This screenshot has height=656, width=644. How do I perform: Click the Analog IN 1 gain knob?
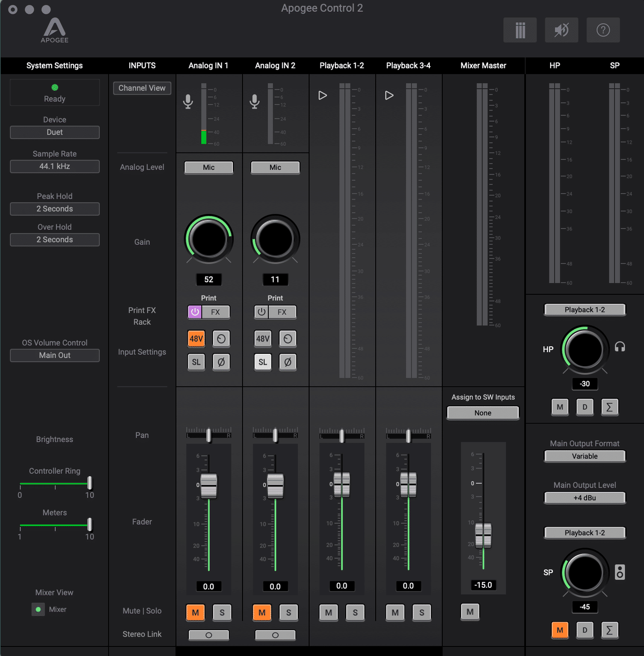pyautogui.click(x=209, y=239)
